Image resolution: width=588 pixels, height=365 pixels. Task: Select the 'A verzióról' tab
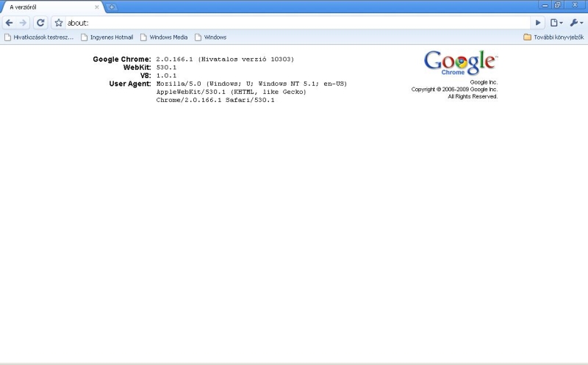point(52,7)
